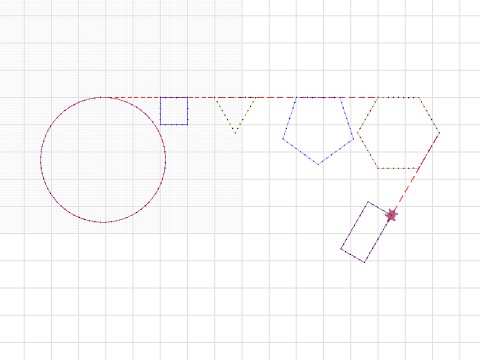Select the hexagon shape

click(x=398, y=133)
